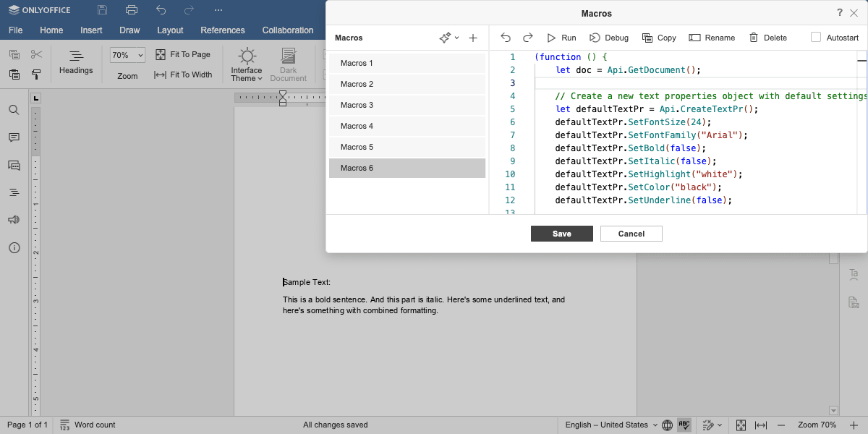
Task: Click the Copy icon in ribbon
Action: [14, 54]
